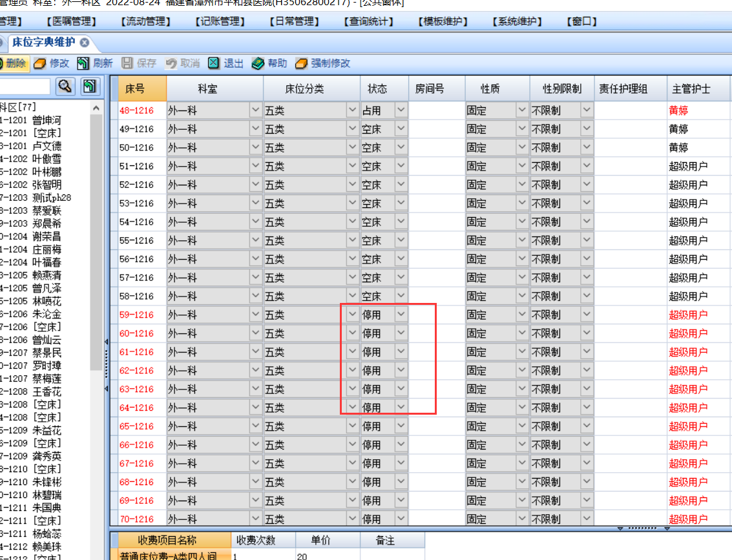Click the refresh icon next to search

click(x=90, y=87)
